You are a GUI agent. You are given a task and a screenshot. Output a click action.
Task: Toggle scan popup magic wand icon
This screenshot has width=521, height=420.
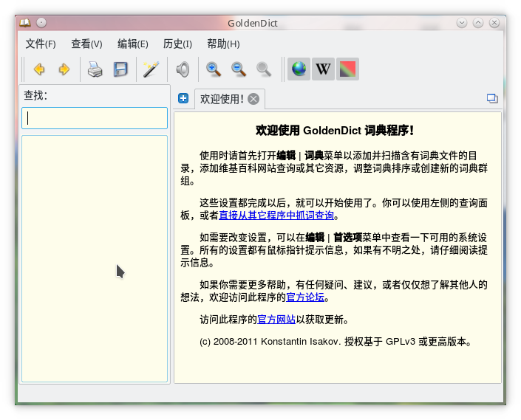(x=151, y=69)
